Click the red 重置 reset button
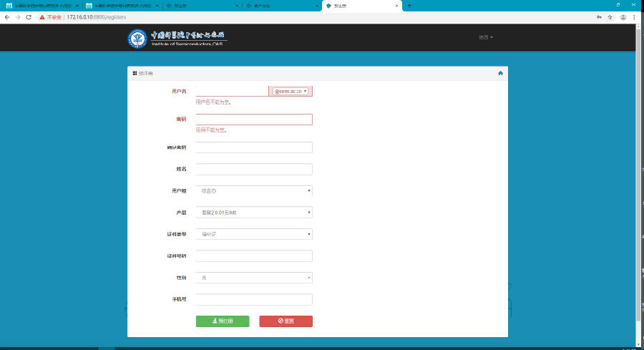This screenshot has width=644, height=350. (x=286, y=321)
